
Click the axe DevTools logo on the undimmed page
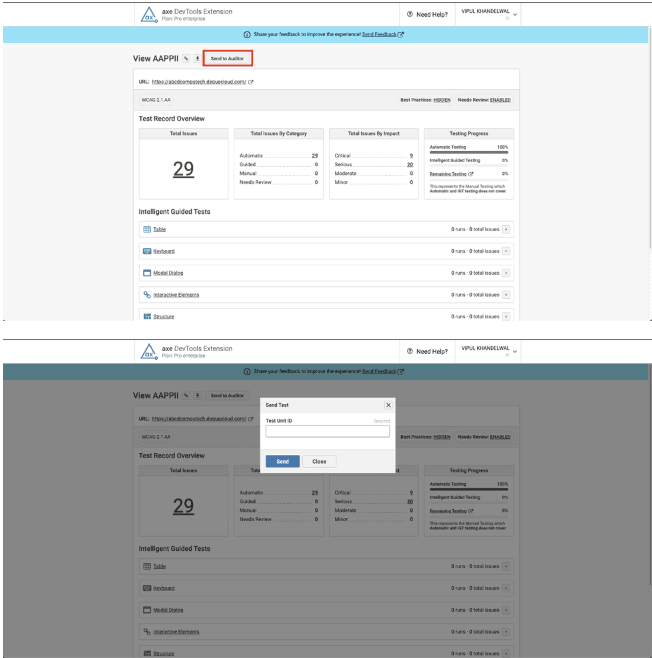click(147, 14)
